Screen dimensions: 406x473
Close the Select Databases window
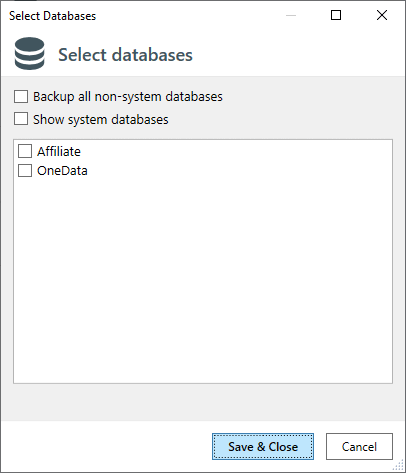382,15
